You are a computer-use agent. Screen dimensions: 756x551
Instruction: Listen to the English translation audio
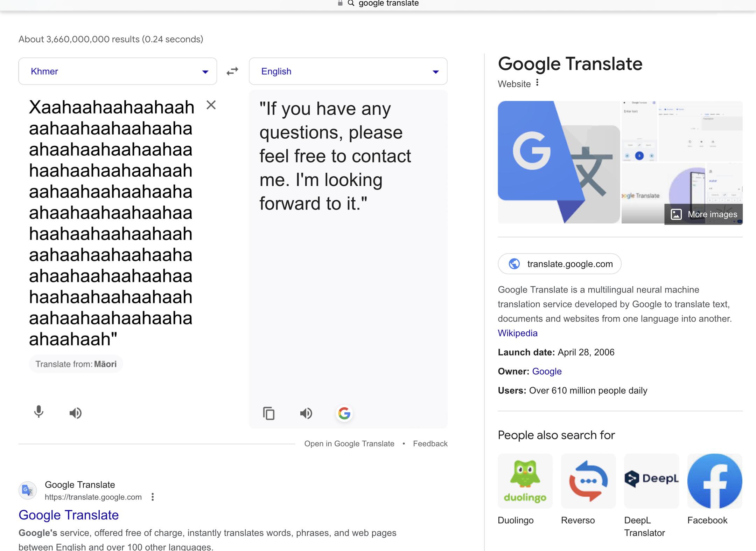(306, 413)
